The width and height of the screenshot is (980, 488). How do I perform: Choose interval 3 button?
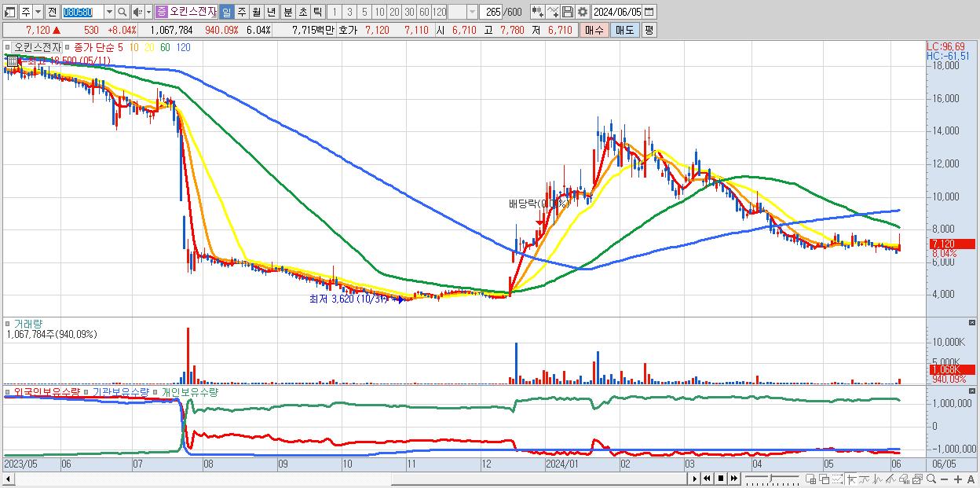pyautogui.click(x=349, y=12)
